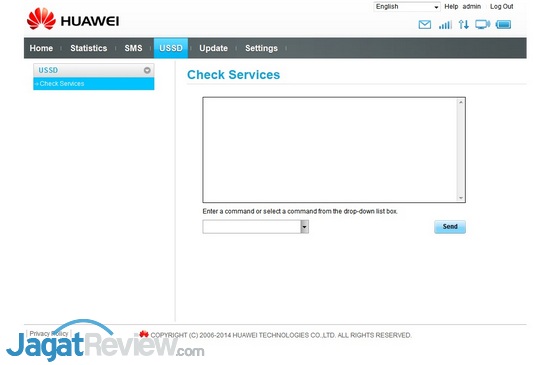Switch to the SMS tab

(133, 48)
